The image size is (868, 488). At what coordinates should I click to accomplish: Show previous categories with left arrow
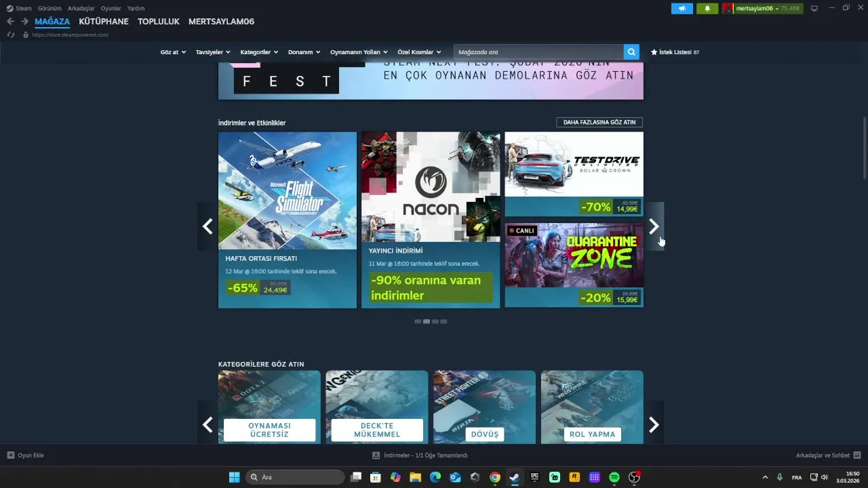[x=208, y=425]
